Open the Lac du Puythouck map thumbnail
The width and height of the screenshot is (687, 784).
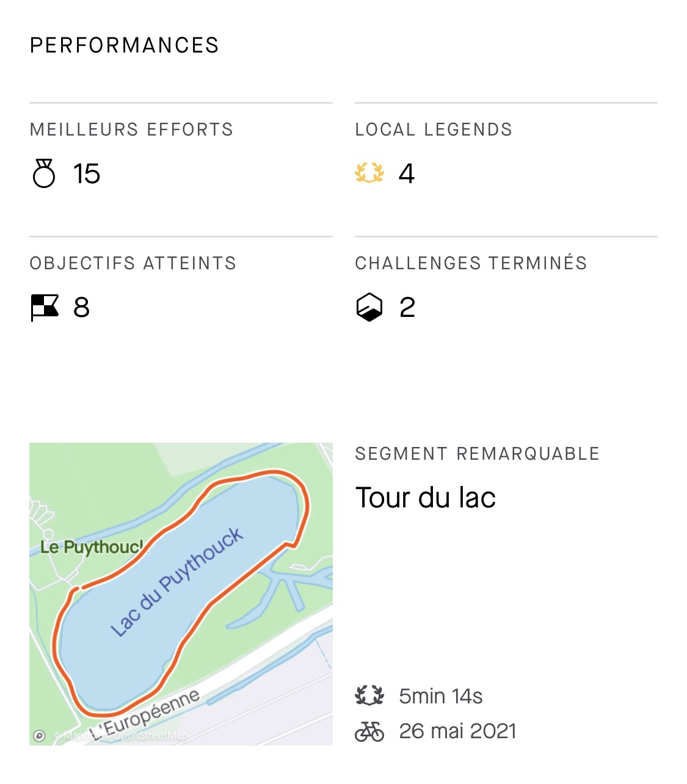[x=181, y=594]
